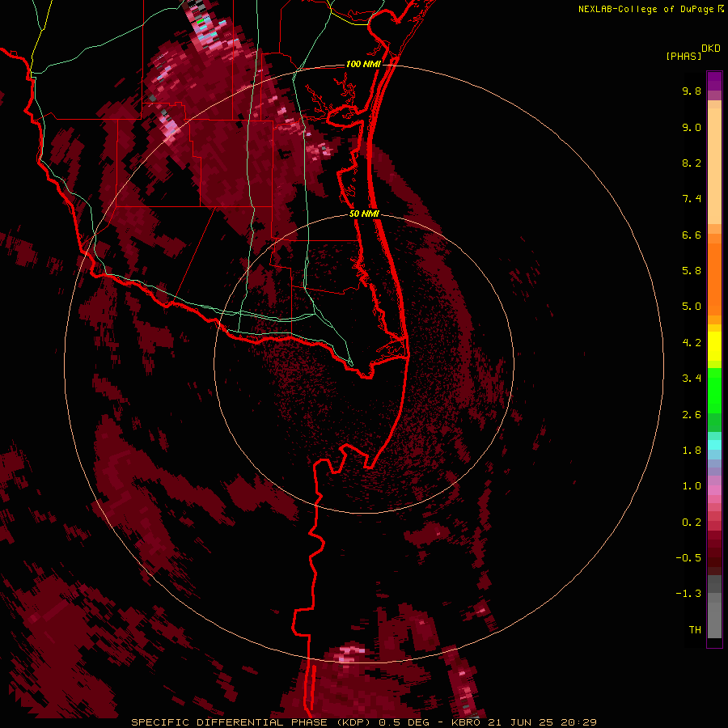Screen dimensions: 728x728
Task: Click the 1.8 value on the legend
Action: click(692, 451)
